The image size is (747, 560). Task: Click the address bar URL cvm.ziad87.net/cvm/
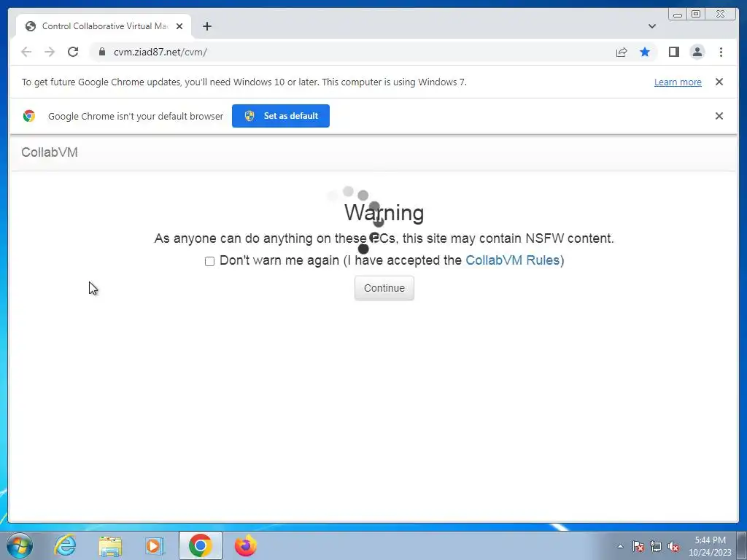coord(160,52)
